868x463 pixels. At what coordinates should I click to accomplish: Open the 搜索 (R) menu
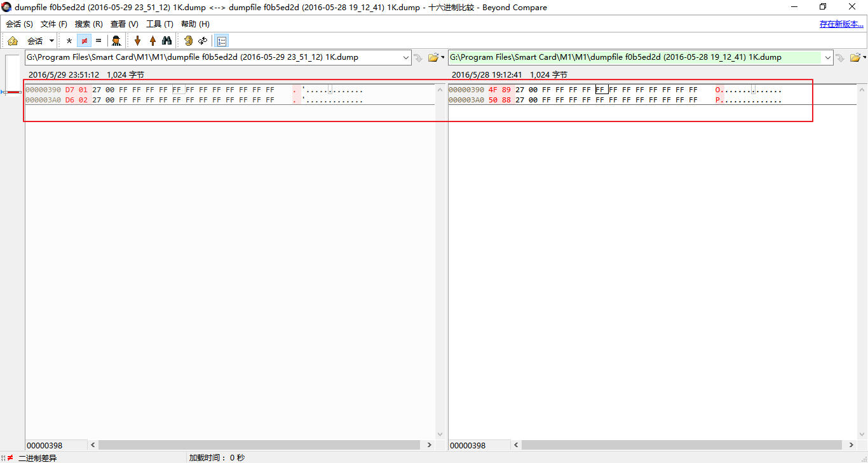(x=88, y=24)
